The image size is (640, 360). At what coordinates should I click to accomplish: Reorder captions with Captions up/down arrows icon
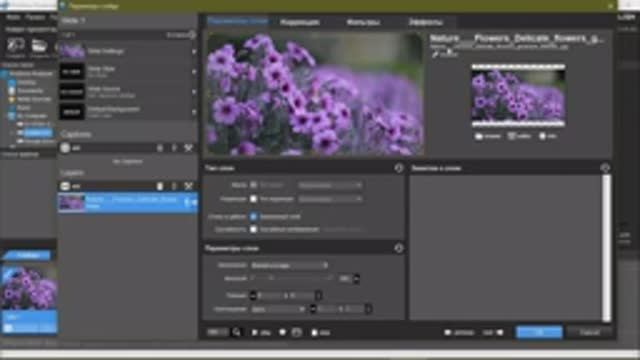pyautogui.click(x=174, y=148)
